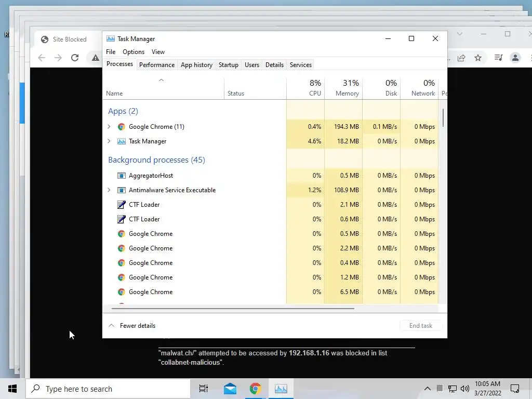Collapse to Fewer details
The image size is (532, 399).
coord(132,326)
